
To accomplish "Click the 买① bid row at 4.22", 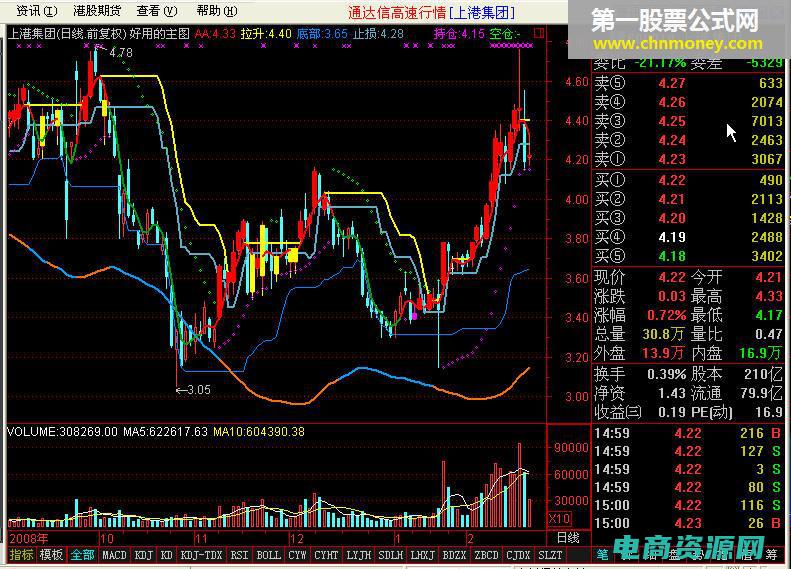I will [x=688, y=180].
